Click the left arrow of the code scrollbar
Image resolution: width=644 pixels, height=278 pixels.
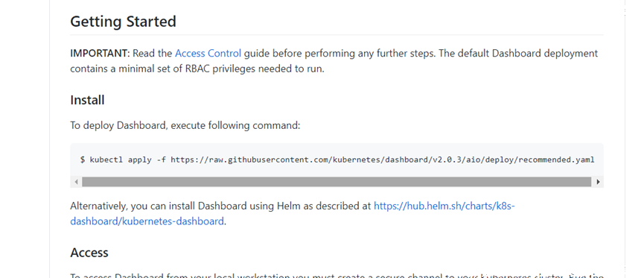pos(76,182)
